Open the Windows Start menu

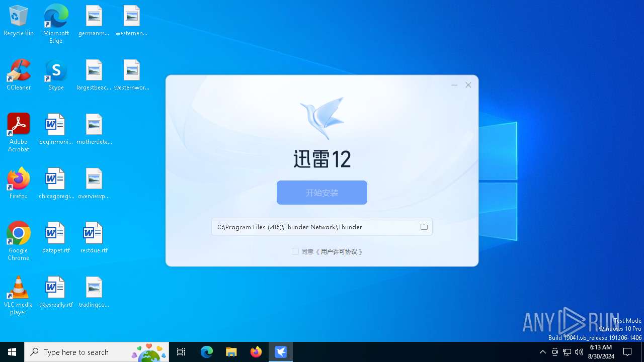12,352
